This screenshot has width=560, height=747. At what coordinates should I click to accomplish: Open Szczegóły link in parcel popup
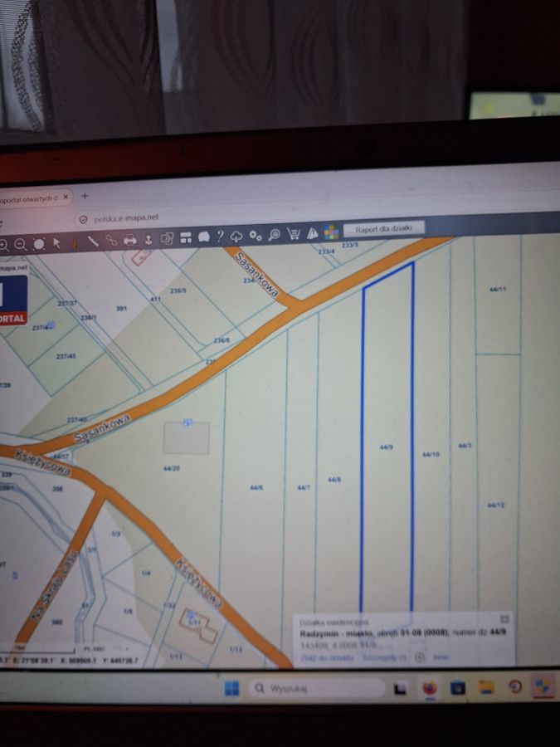384,657
